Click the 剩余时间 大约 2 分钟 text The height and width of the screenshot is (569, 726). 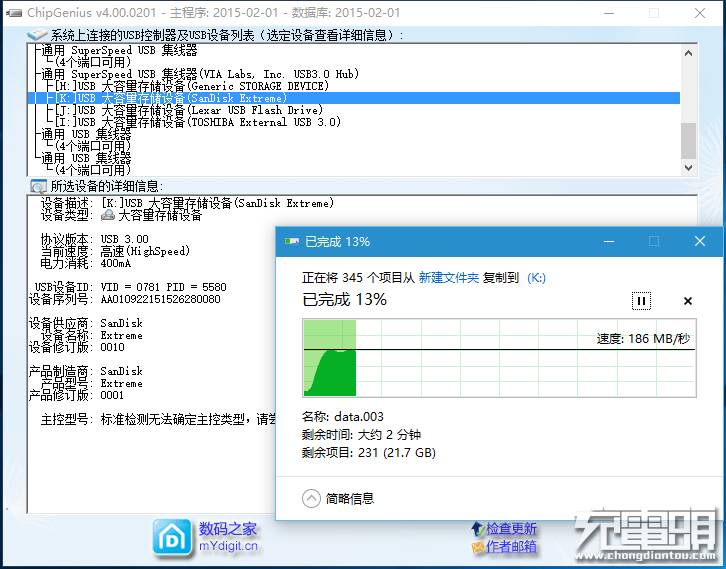[361, 435]
